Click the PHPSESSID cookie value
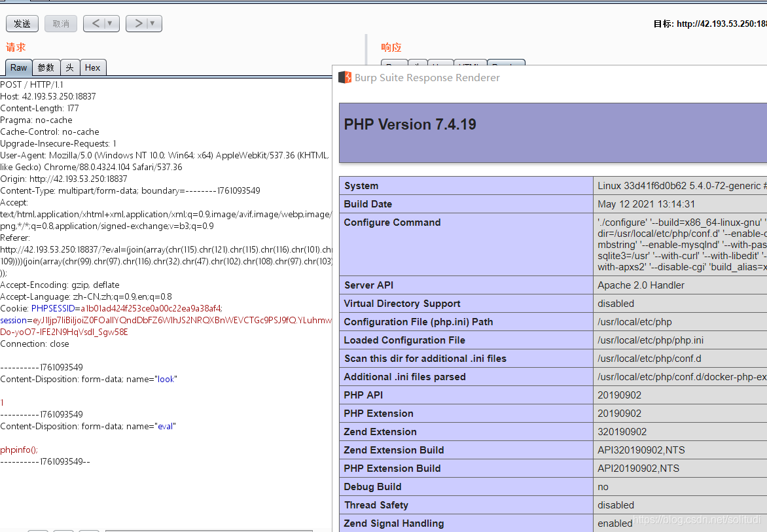 tap(151, 308)
